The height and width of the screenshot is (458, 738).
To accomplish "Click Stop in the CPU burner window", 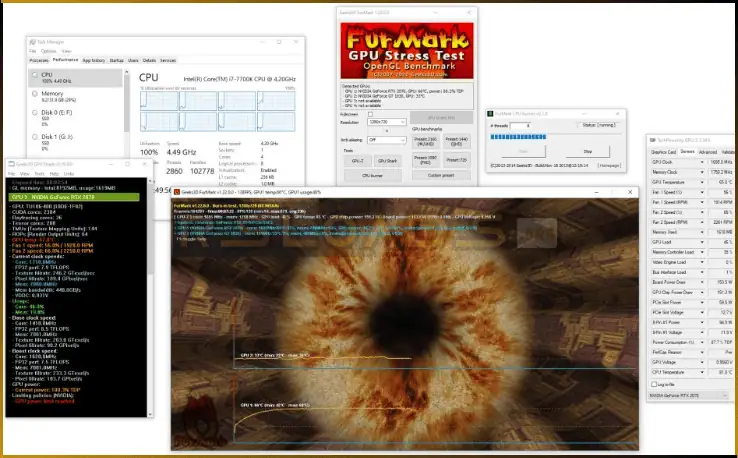I will (587, 151).
